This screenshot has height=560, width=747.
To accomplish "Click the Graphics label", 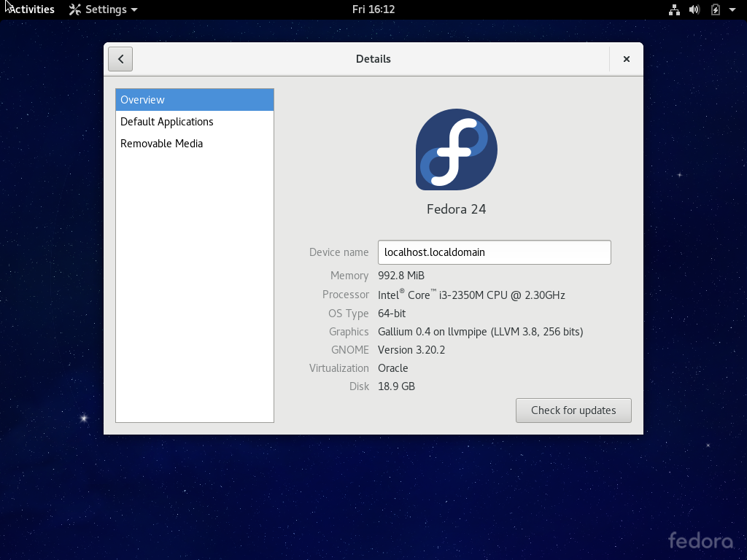I will (x=349, y=332).
